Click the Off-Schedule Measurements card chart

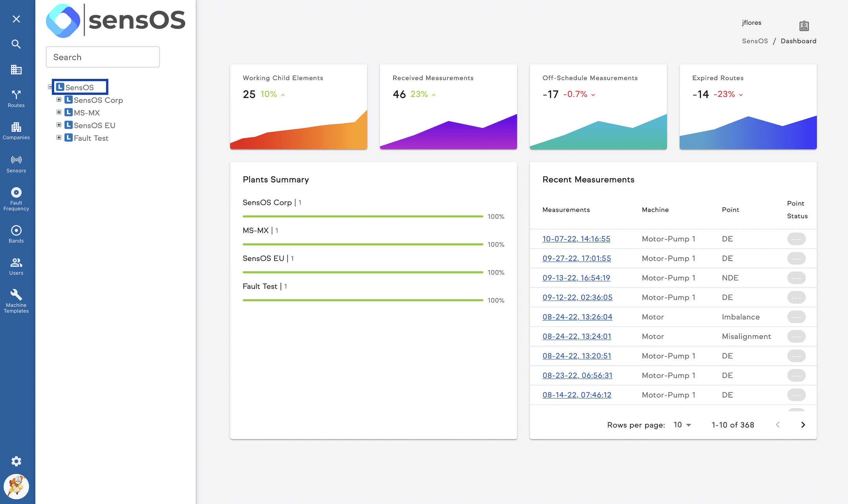(x=598, y=131)
